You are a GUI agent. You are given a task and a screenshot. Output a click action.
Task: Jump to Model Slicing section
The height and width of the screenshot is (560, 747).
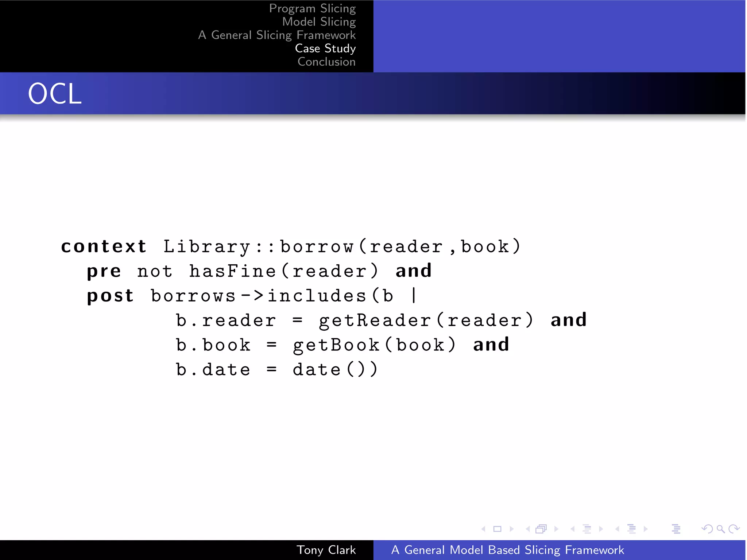pyautogui.click(x=319, y=22)
